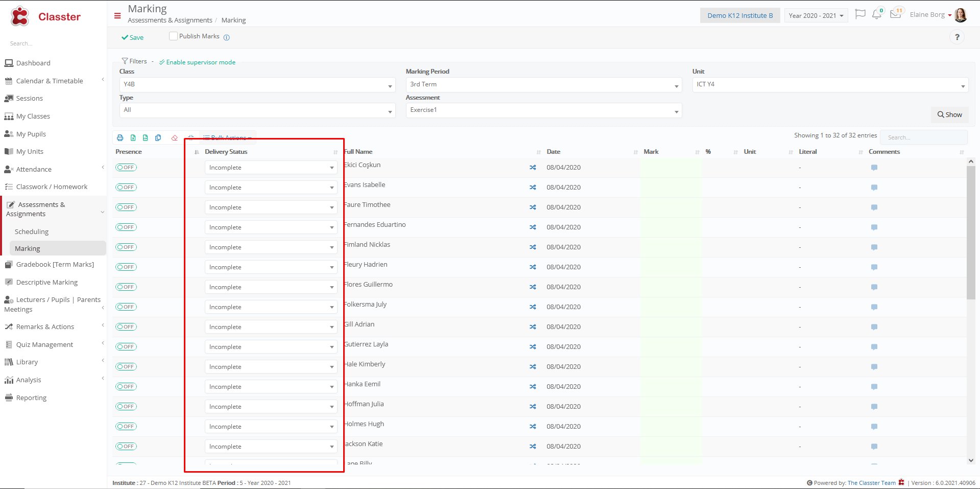This screenshot has width=980, height=489.
Task: Open the Assessment dropdown showing Exercise1
Action: point(544,110)
